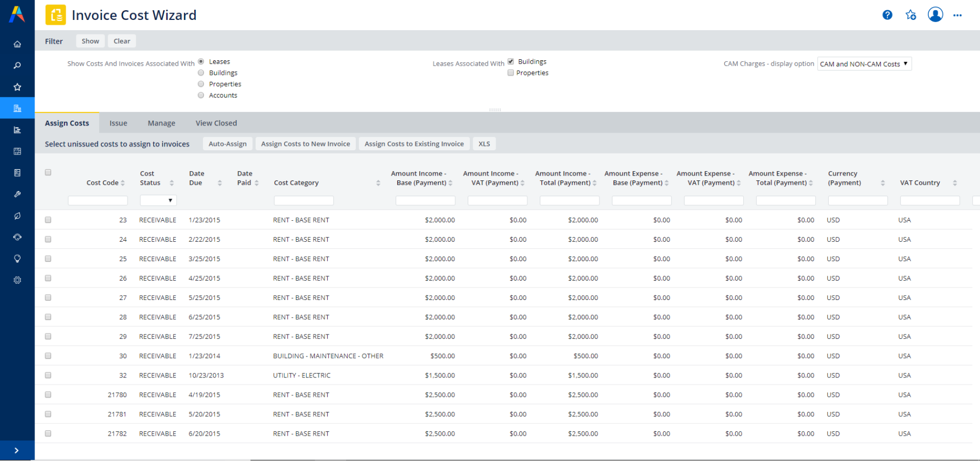Image resolution: width=980 pixels, height=461 pixels.
Task: Switch to the Manage tab
Action: [x=161, y=123]
